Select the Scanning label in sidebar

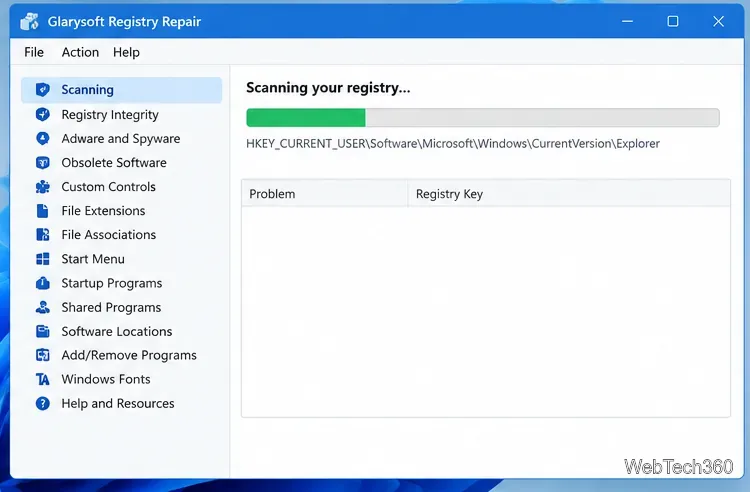click(x=88, y=89)
